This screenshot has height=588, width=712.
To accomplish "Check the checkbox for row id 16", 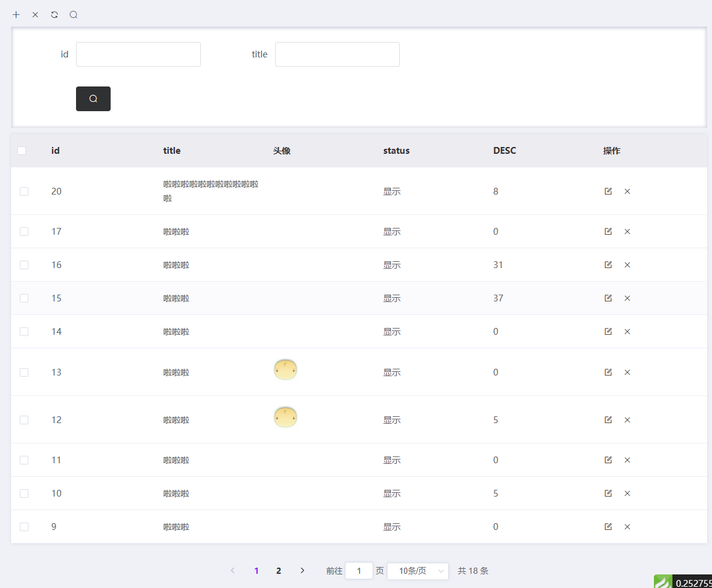I will [24, 265].
